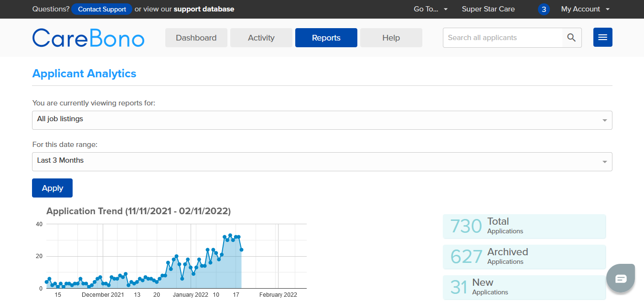Click the CareBono logo

click(88, 38)
